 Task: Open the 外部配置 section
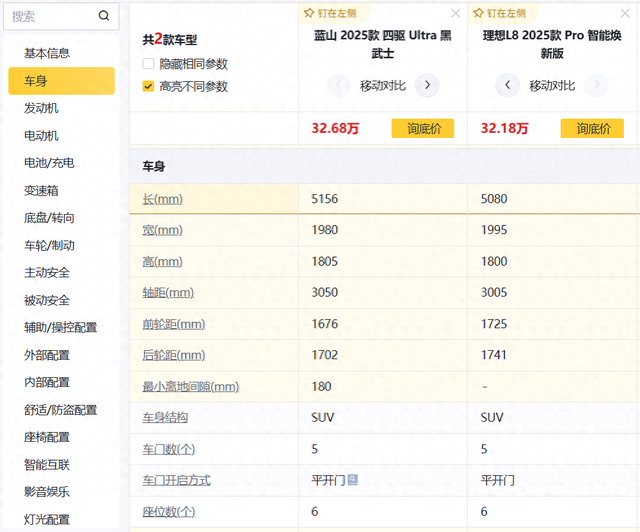pos(47,355)
